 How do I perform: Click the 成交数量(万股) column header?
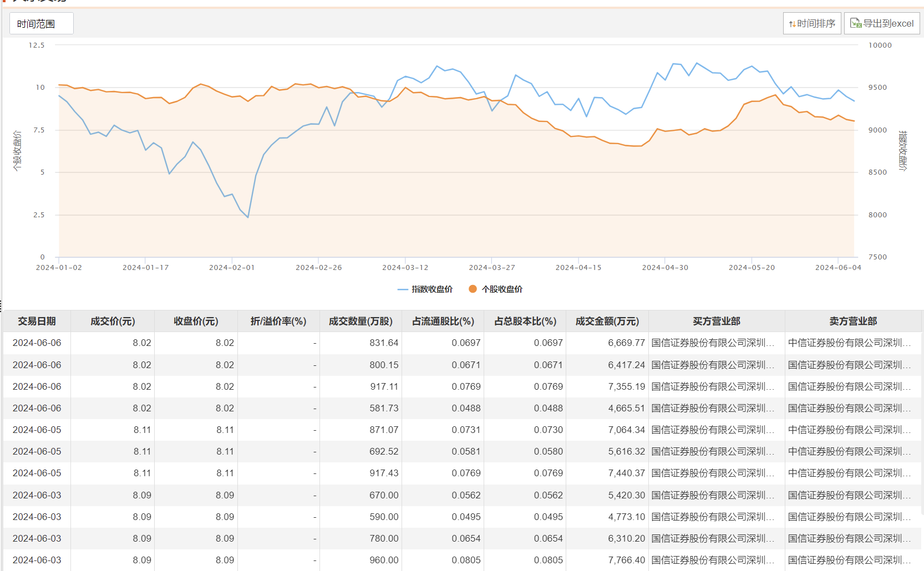click(x=361, y=322)
